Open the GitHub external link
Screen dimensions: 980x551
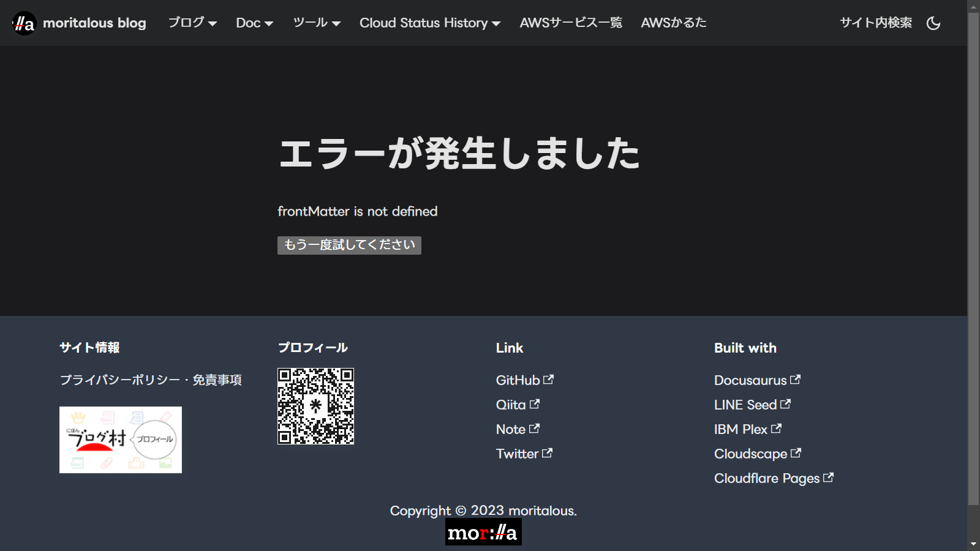(518, 380)
